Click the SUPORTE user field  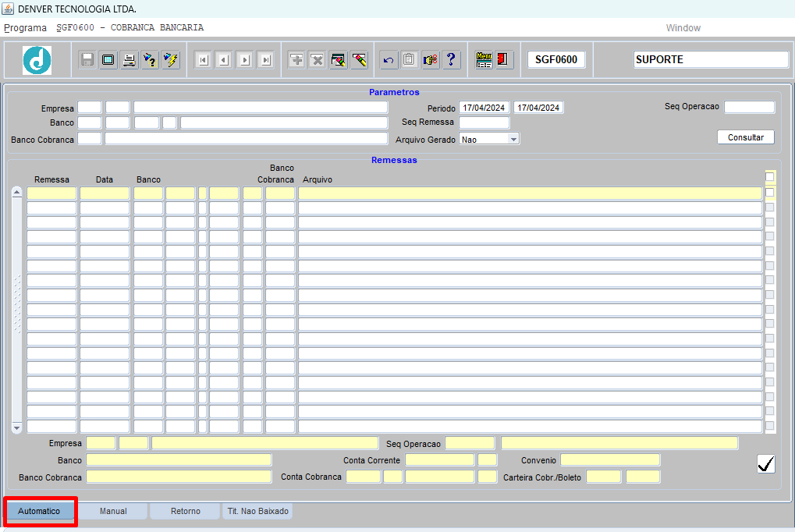coord(711,59)
